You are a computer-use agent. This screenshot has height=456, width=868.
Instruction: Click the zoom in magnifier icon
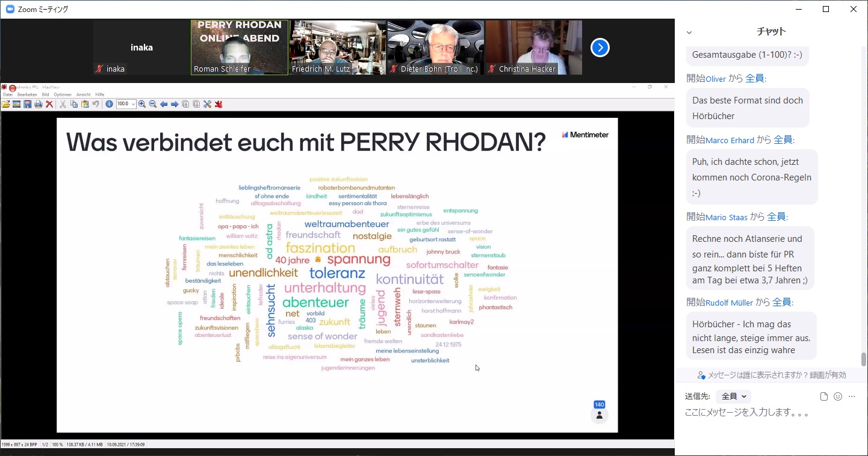pyautogui.click(x=142, y=104)
